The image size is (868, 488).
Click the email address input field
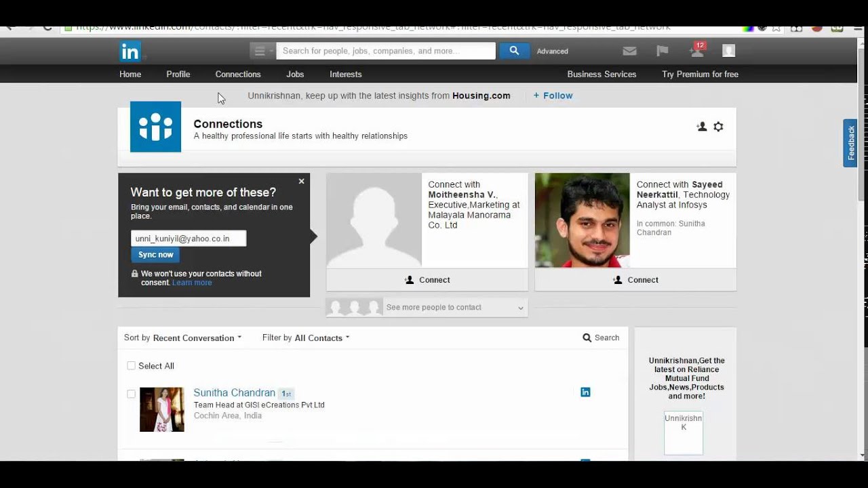[189, 239]
